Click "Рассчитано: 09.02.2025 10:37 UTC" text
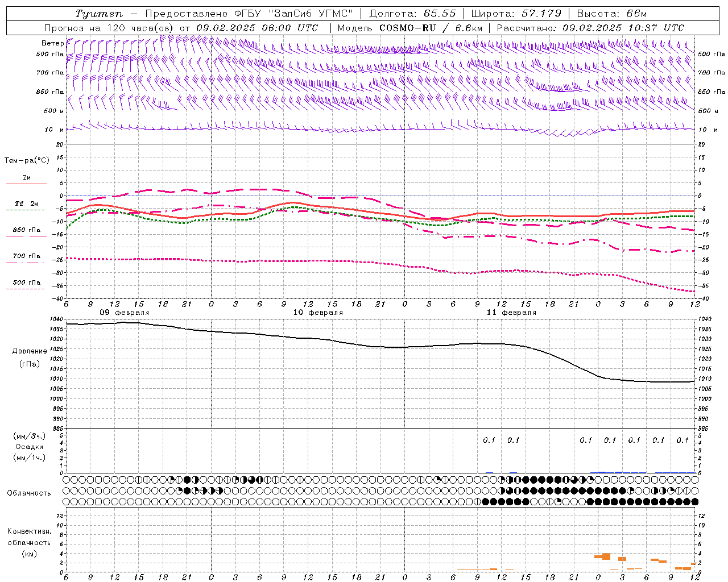This screenshot has height=582, width=728. coord(591,27)
